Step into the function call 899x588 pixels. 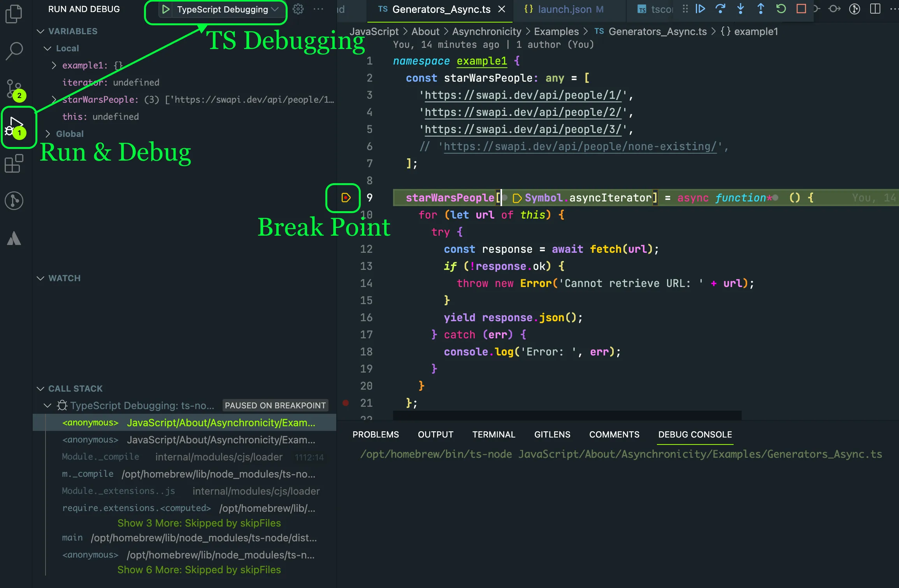(x=741, y=9)
